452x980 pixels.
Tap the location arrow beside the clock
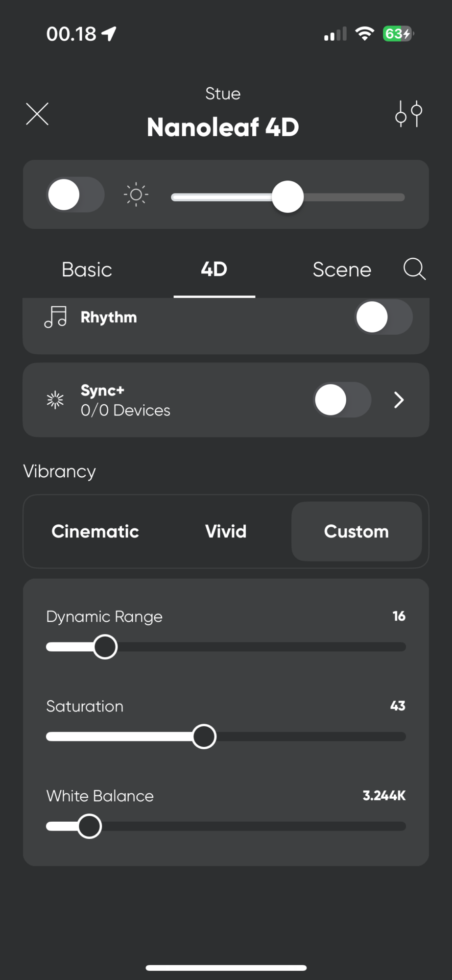pyautogui.click(x=109, y=34)
